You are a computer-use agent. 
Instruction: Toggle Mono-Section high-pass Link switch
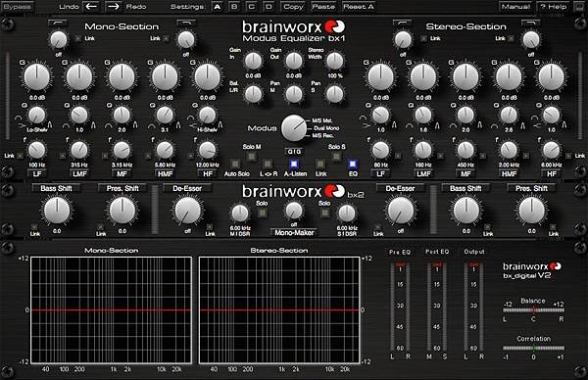coord(78,38)
